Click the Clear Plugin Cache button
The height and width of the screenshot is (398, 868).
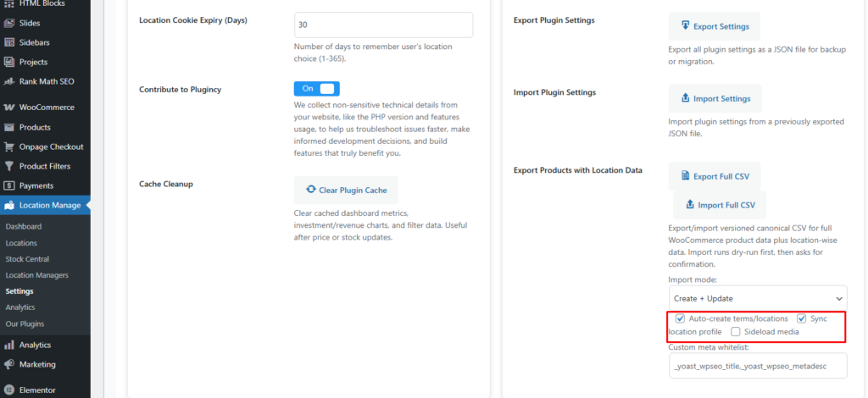pos(346,191)
